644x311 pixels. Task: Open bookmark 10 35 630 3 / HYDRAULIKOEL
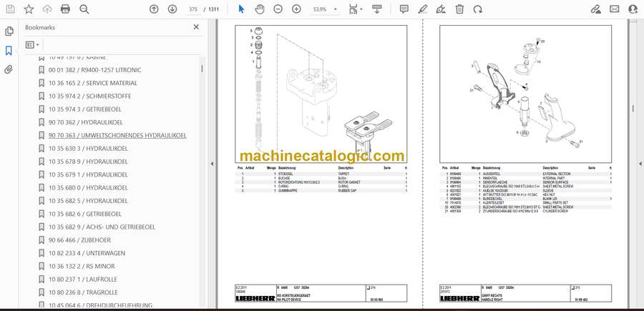88,149
